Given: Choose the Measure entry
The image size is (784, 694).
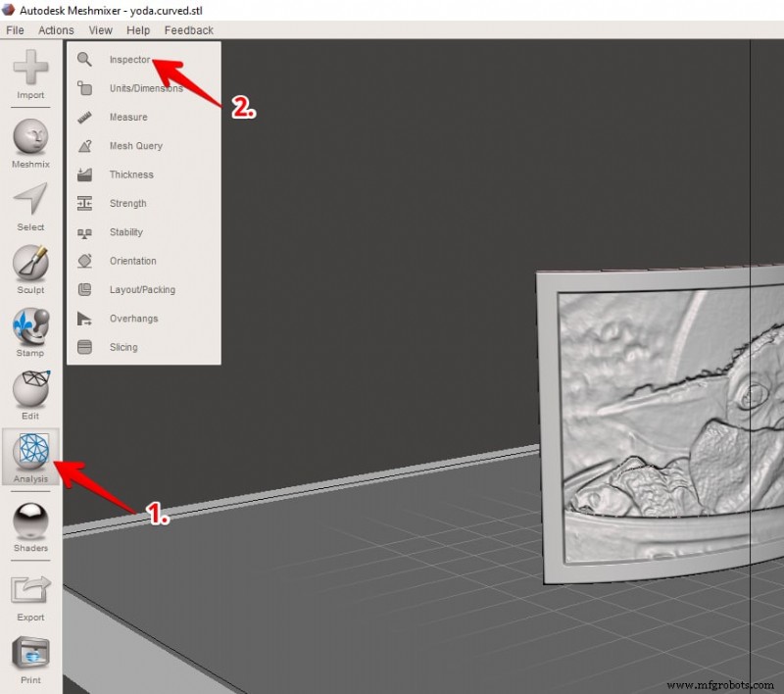Looking at the screenshot, I should point(128,117).
